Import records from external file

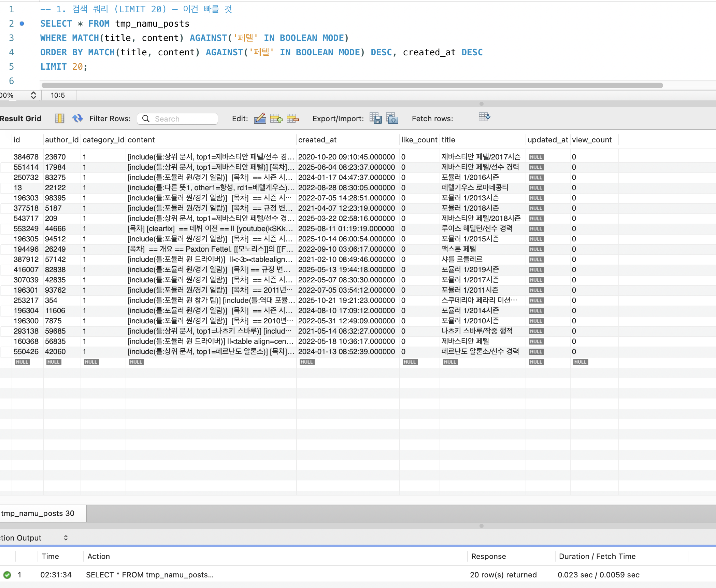392,118
